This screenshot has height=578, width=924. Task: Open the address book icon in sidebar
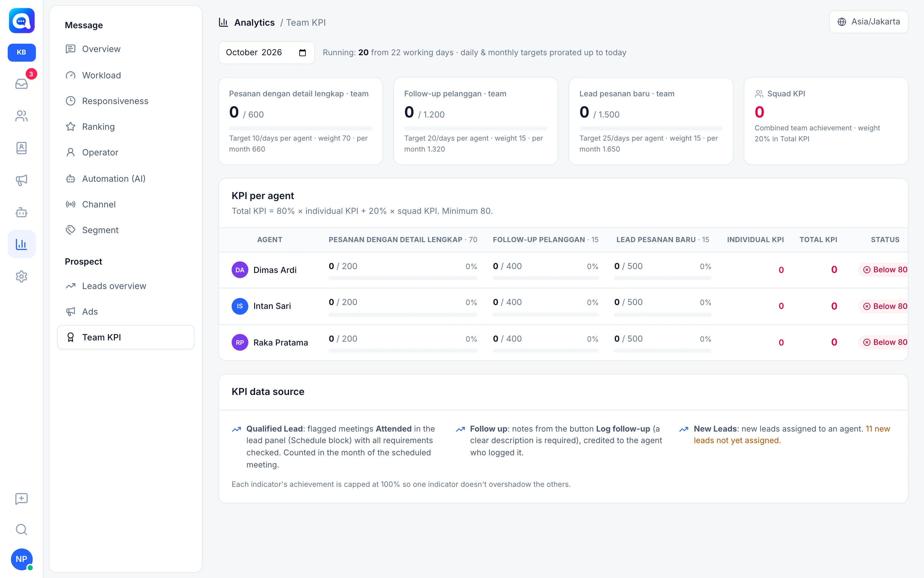22,148
